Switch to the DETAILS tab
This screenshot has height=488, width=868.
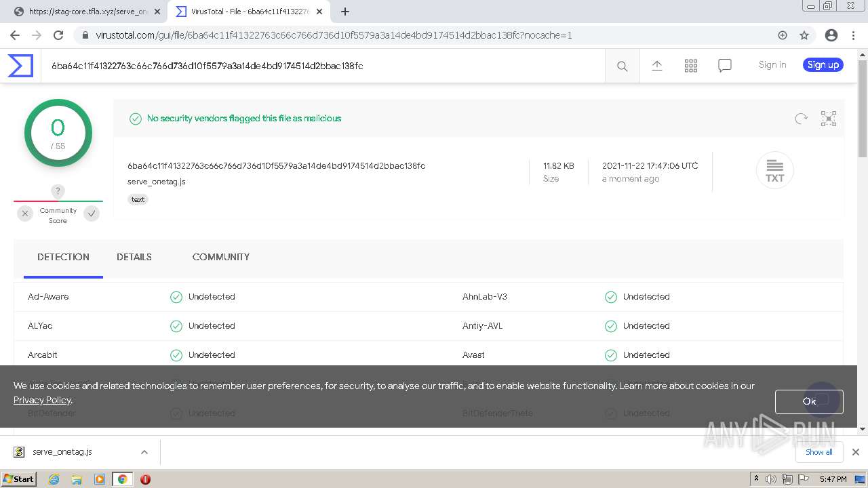pyautogui.click(x=134, y=257)
